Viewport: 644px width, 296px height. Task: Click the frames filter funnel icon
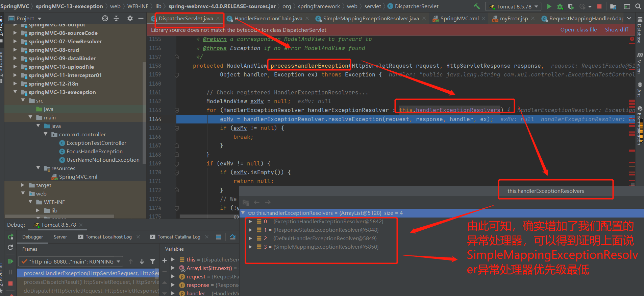pyautogui.click(x=153, y=261)
